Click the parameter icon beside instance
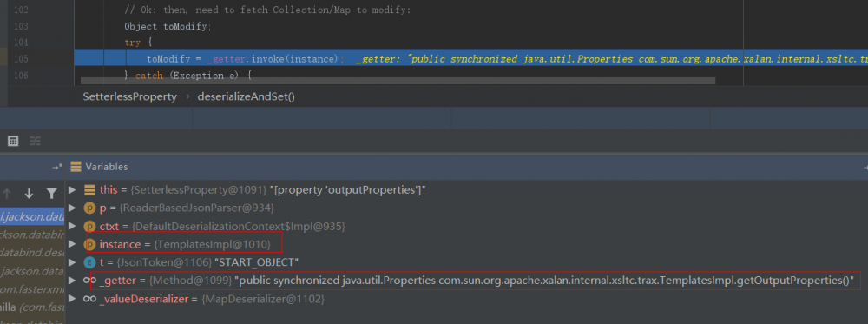Viewport: 868px width, 324px height. click(x=89, y=244)
